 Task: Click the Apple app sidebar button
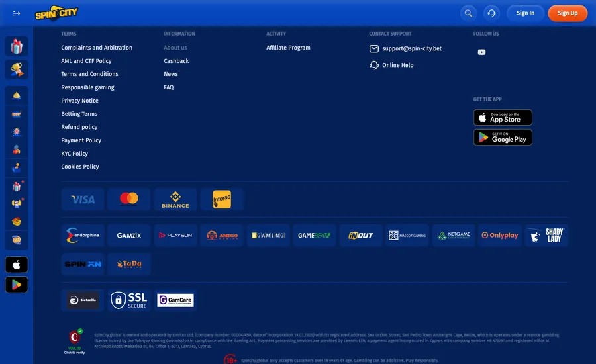[x=17, y=265]
